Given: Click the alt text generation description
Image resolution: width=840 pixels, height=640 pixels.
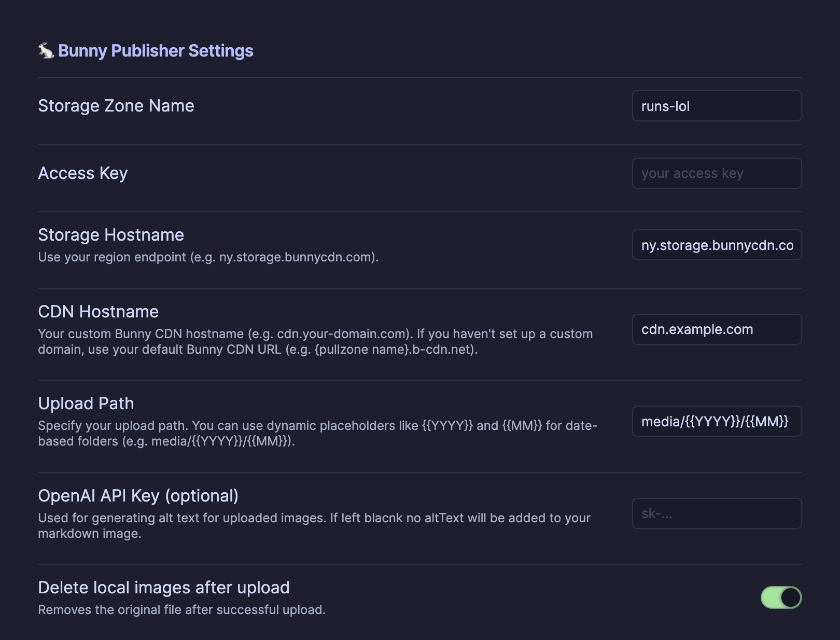Looking at the screenshot, I should click(314, 525).
